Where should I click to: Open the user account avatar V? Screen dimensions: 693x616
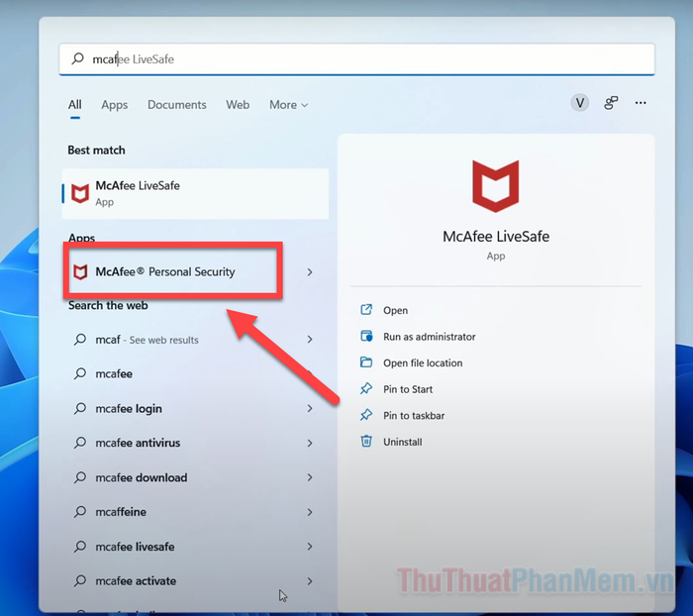(579, 103)
